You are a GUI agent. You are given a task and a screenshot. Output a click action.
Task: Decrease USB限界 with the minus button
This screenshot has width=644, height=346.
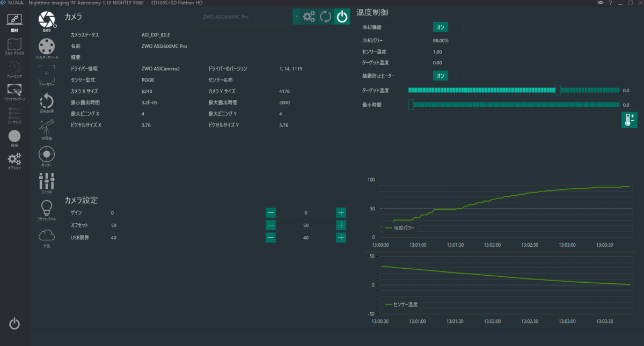click(x=270, y=238)
